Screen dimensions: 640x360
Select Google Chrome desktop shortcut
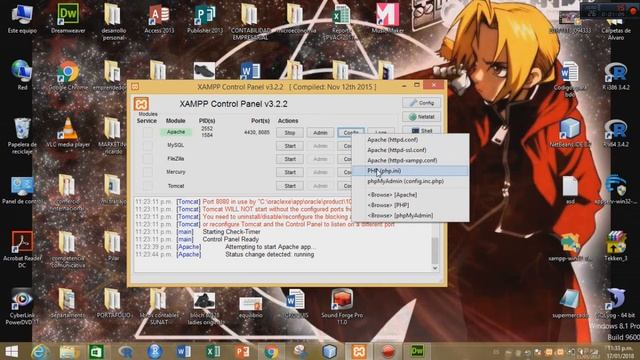pyautogui.click(x=68, y=76)
